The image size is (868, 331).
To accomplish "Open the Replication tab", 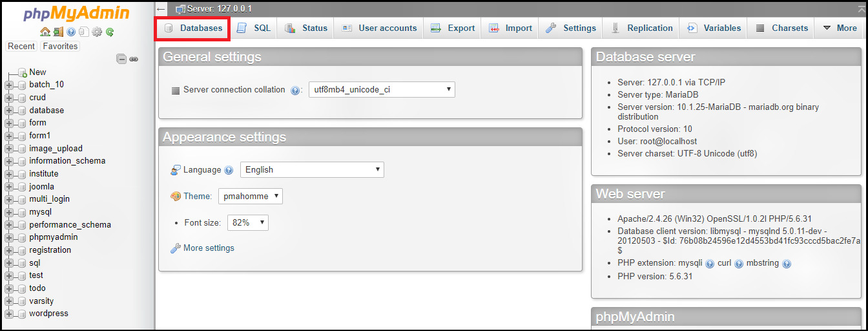I will click(x=642, y=28).
